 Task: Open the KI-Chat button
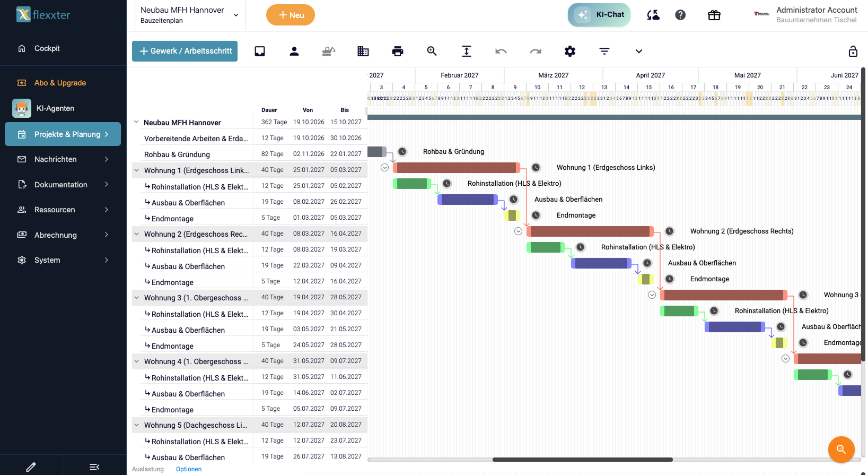click(599, 15)
